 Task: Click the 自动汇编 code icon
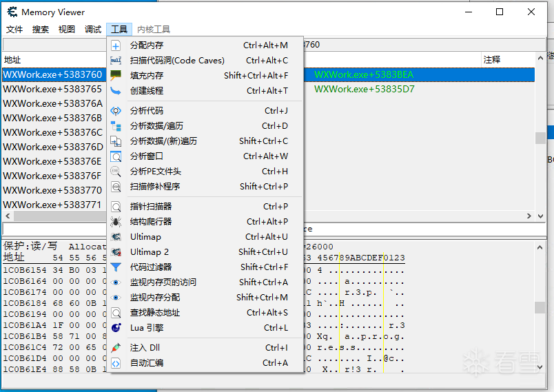coord(116,363)
